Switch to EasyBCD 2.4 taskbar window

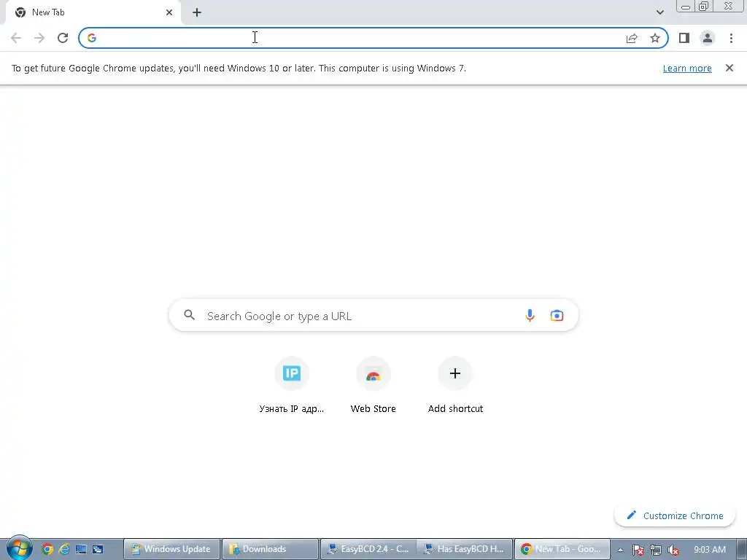[368, 549]
